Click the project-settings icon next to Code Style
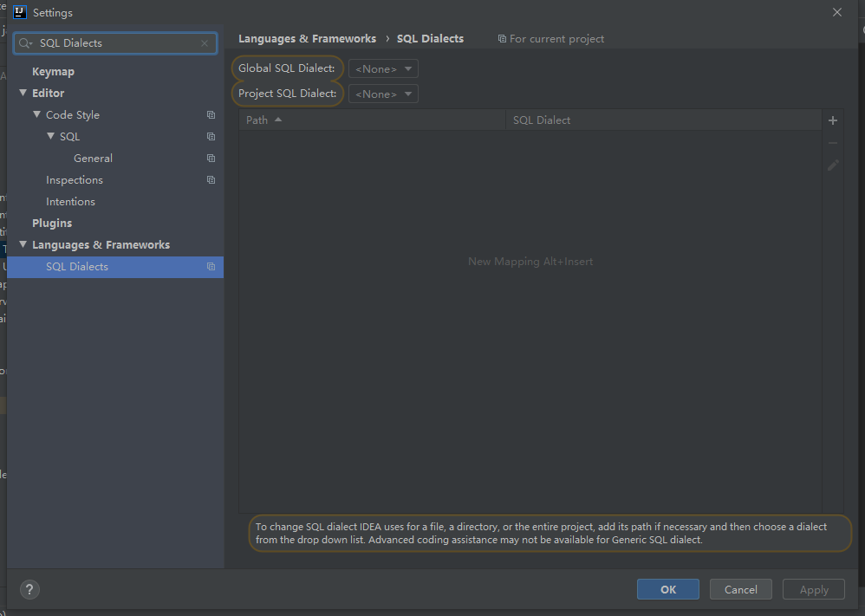This screenshot has height=616, width=865. pyautogui.click(x=211, y=114)
